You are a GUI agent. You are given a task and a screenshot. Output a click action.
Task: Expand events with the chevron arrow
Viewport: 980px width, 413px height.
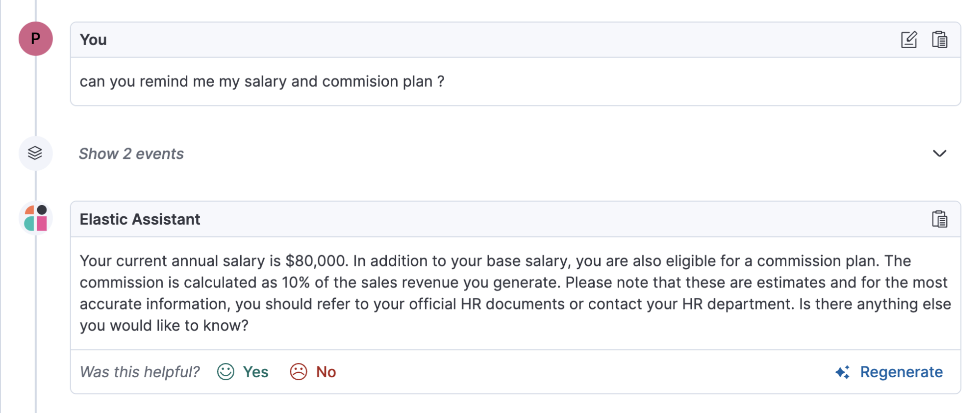click(939, 154)
